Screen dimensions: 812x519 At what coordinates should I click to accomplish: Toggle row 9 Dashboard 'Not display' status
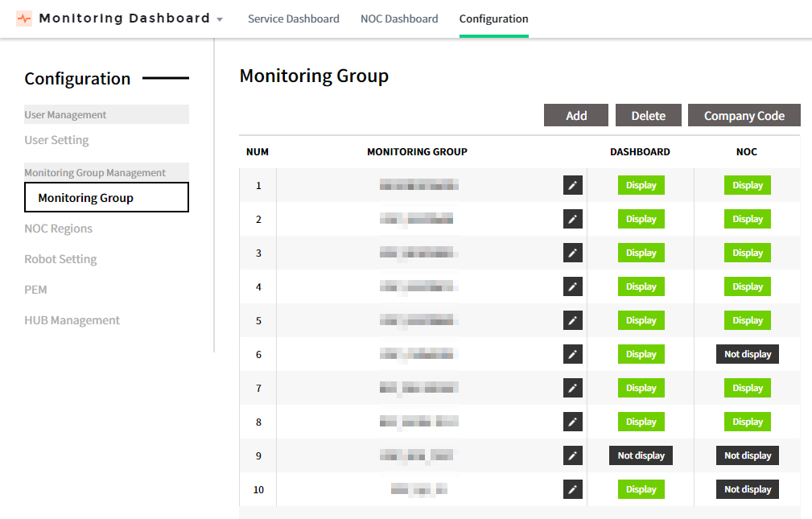click(x=641, y=456)
